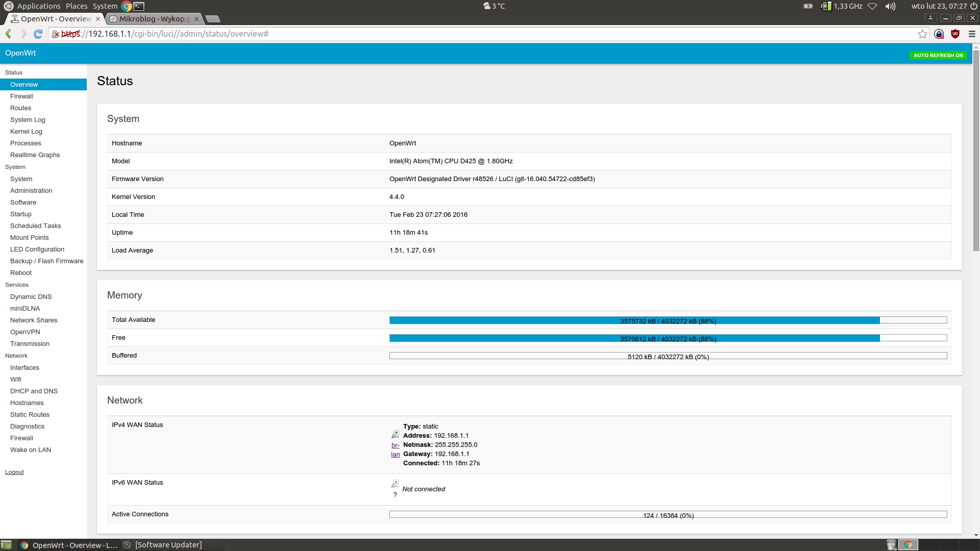The image size is (980, 551).
Task: Click the Logout link in sidebar
Action: point(14,472)
